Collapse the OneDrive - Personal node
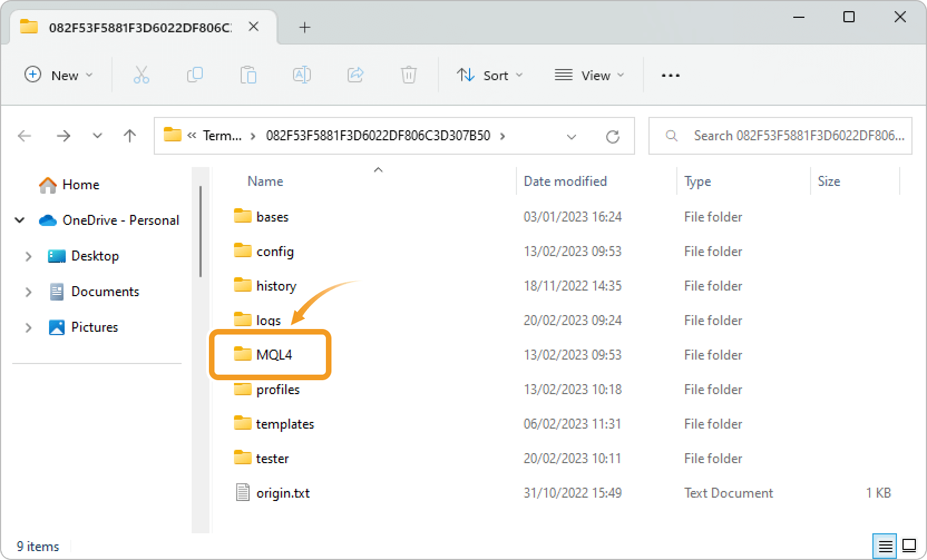 pyautogui.click(x=19, y=220)
